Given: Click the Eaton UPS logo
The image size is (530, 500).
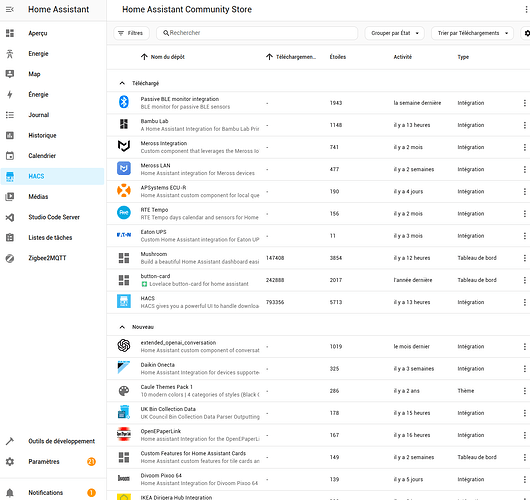Looking at the screenshot, I should point(124,235).
